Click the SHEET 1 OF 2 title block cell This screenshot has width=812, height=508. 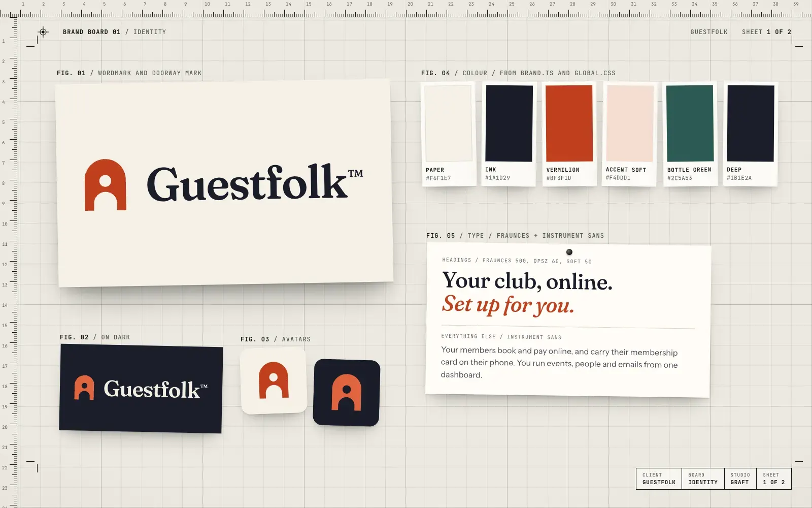(x=774, y=479)
